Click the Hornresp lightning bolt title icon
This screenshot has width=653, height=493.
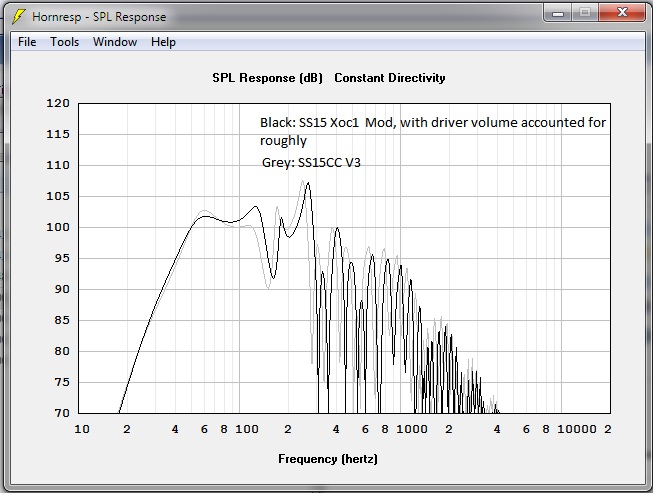coord(19,17)
